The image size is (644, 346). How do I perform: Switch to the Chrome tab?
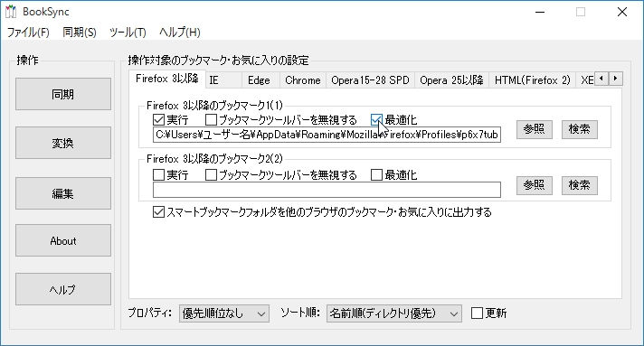tap(303, 80)
